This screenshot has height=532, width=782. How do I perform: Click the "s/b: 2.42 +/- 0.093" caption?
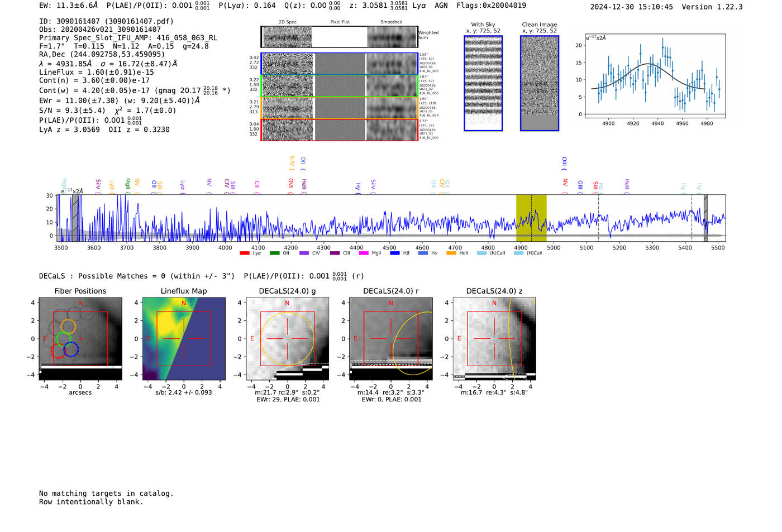184,392
